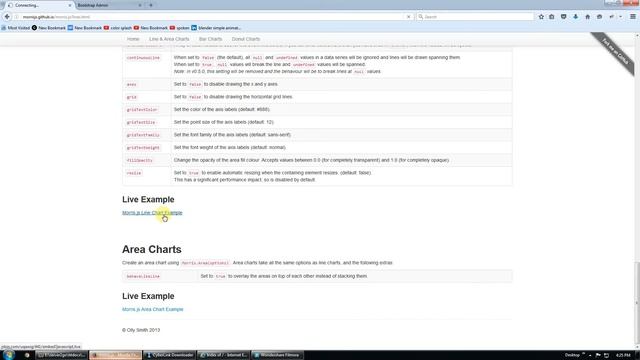Open the first New Bookmark with black icon

[x=49, y=28]
